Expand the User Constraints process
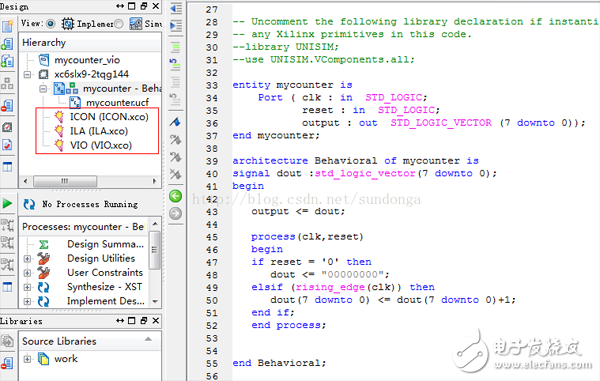Image resolution: width=600 pixels, height=381 pixels. 27,273
